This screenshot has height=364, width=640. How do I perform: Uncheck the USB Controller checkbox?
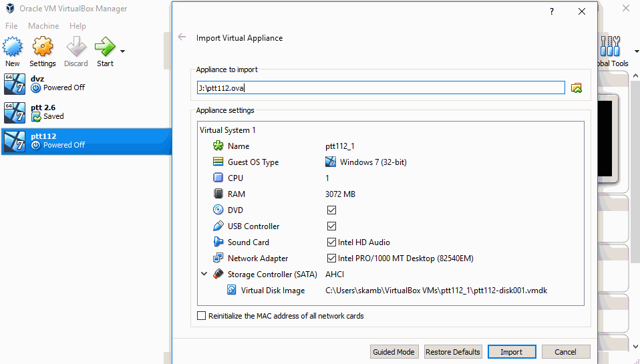coord(331,226)
